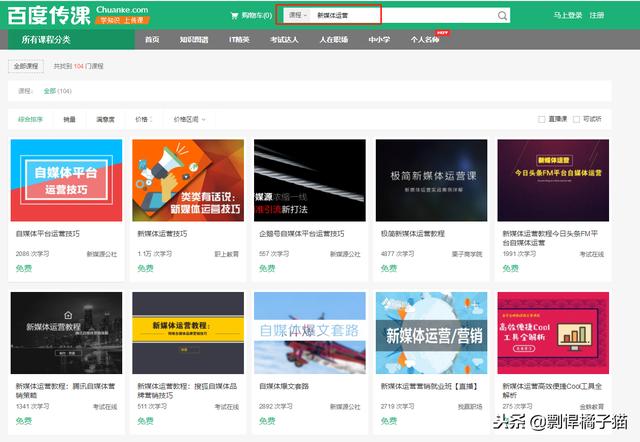The height and width of the screenshot is (442, 640).
Task: Sort by 满意度
Action: (x=105, y=119)
